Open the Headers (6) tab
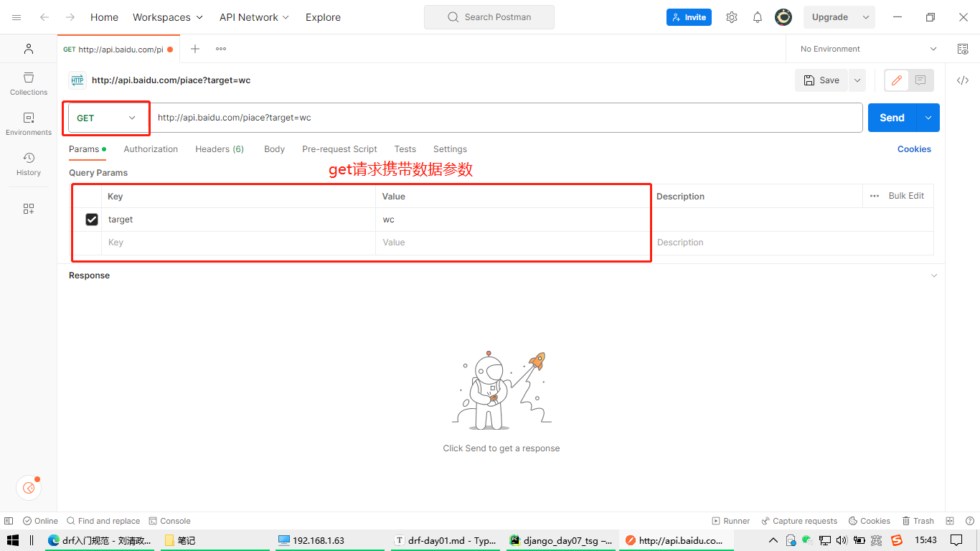 click(220, 149)
